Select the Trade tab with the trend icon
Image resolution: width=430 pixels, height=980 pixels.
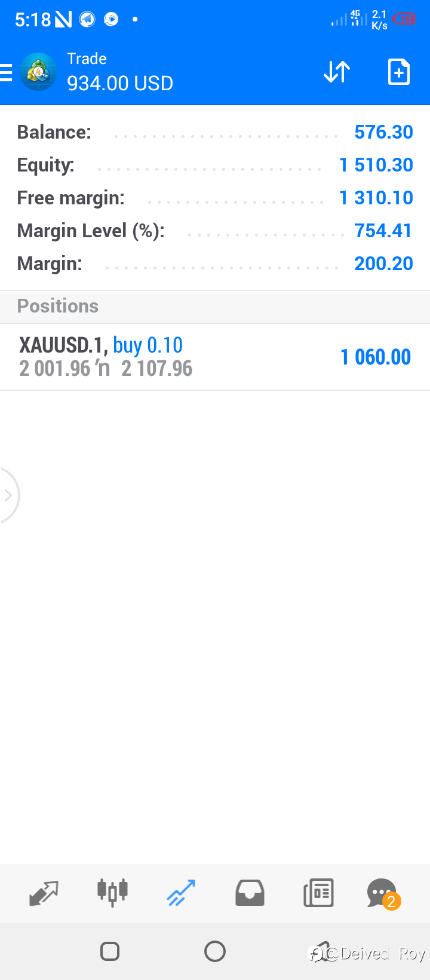click(x=181, y=893)
